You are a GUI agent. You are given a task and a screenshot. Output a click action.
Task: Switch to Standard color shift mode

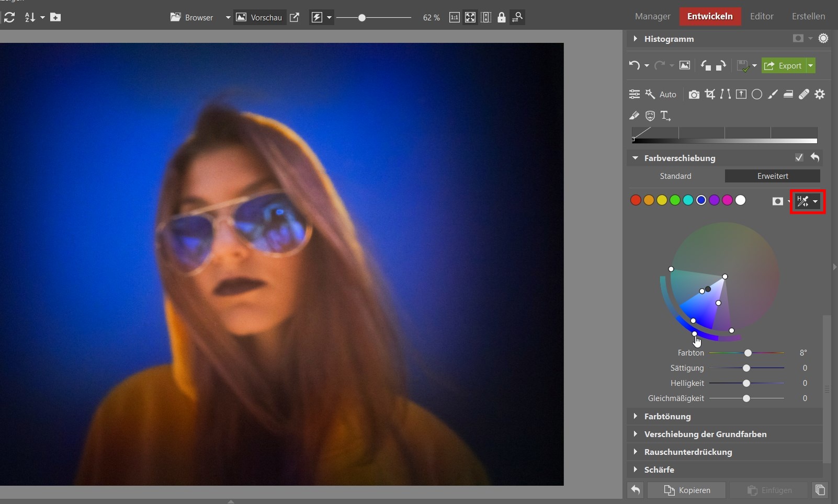coord(675,176)
